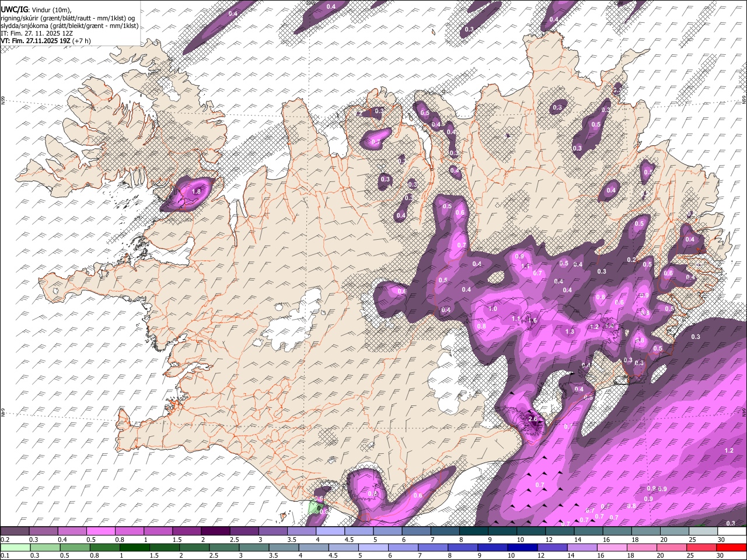
Task: Pick the 4 swatch in the lower legend row
Action: pos(313,547)
